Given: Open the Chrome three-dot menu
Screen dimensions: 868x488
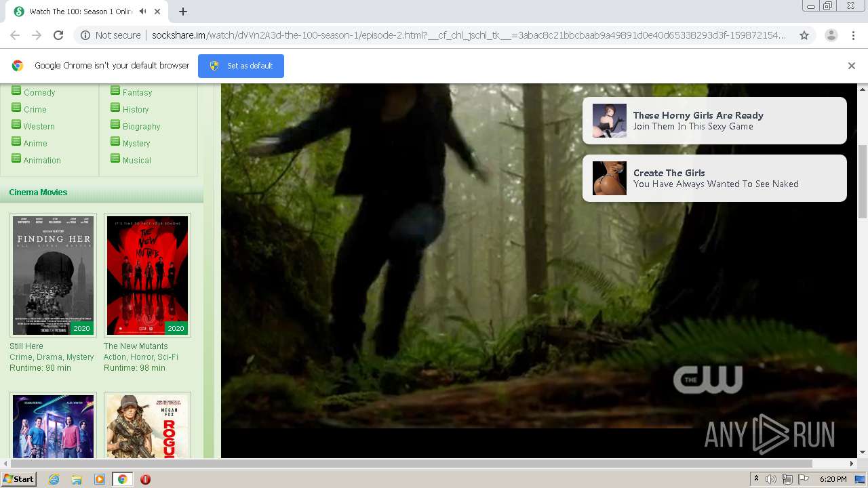Looking at the screenshot, I should tap(853, 35).
